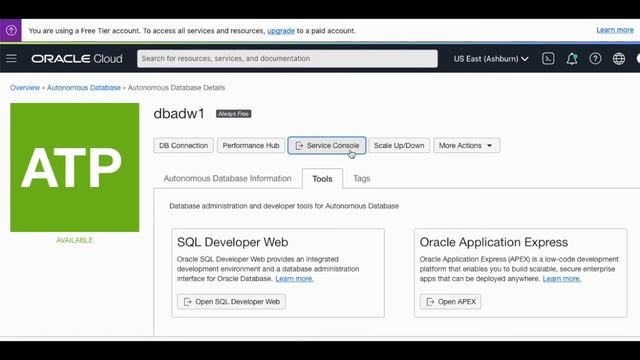
Task: Open SQL Developer Web
Action: coord(231,302)
